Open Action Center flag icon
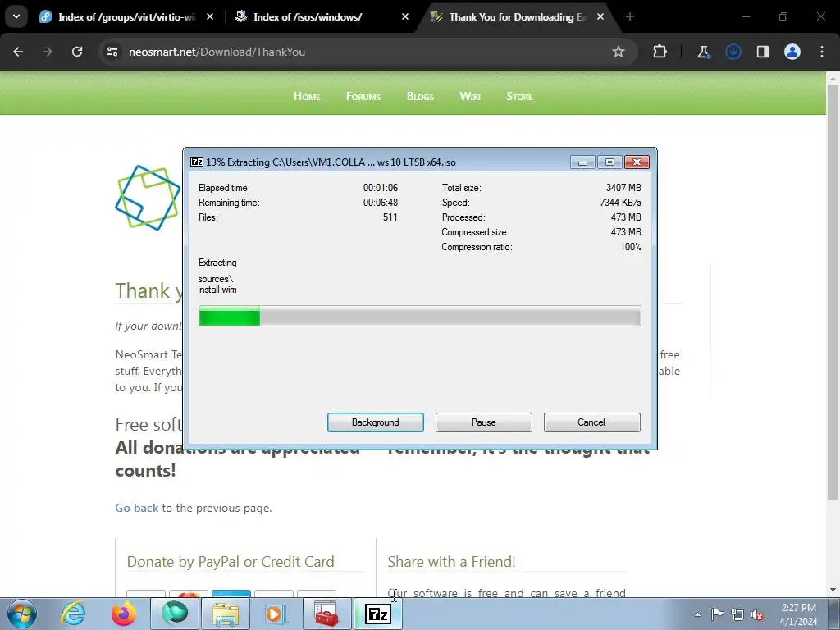The image size is (840, 630). [717, 614]
